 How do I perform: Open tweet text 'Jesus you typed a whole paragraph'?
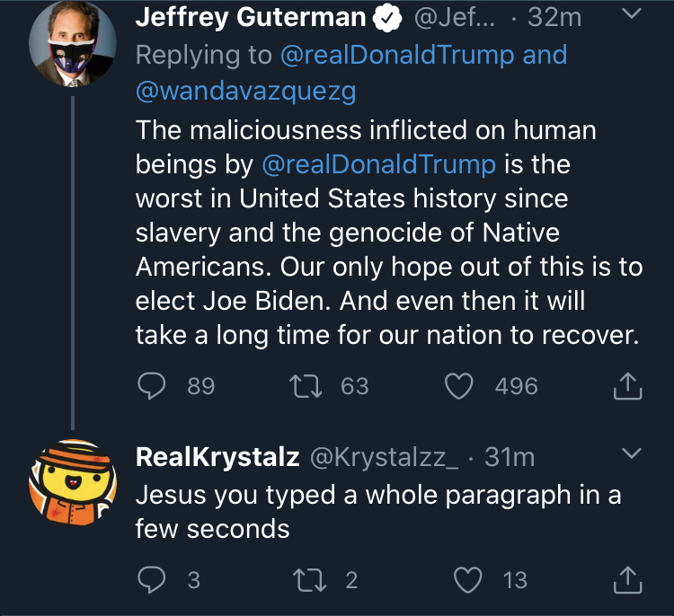378,511
